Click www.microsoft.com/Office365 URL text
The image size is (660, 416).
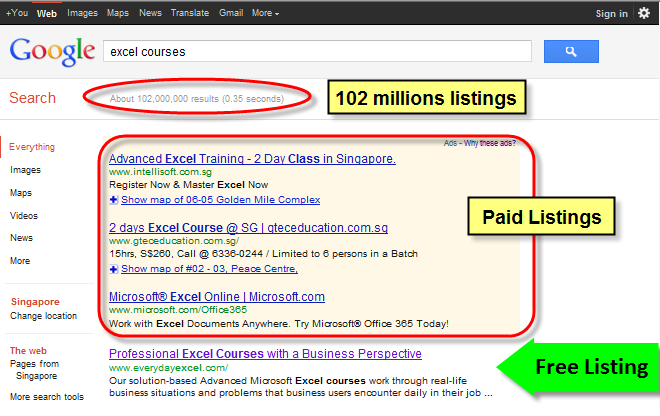coord(178,310)
